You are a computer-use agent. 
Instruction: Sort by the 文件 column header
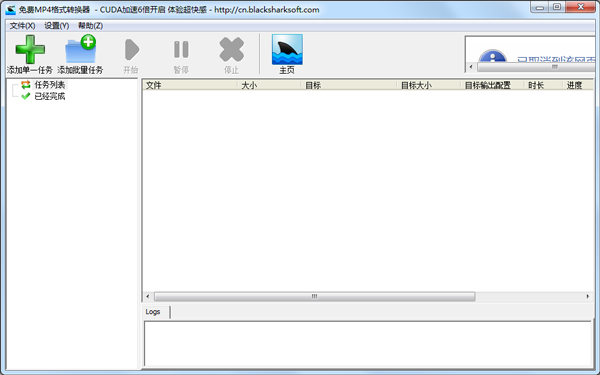coord(190,85)
